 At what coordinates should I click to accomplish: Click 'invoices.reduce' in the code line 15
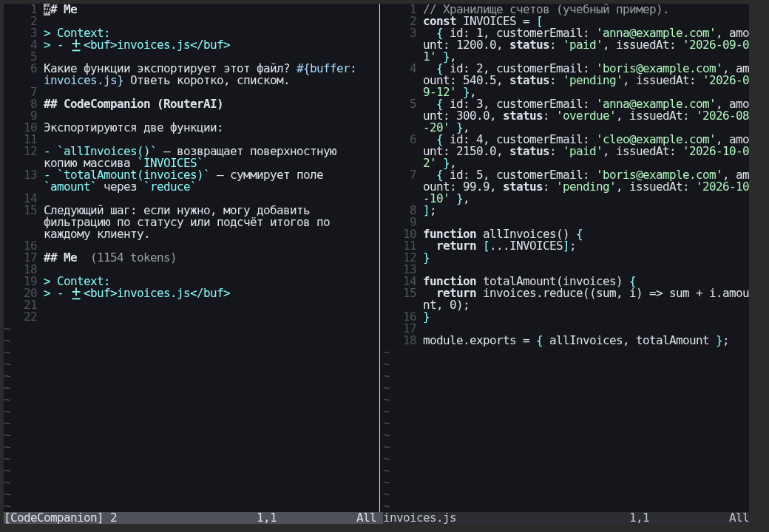point(532,293)
